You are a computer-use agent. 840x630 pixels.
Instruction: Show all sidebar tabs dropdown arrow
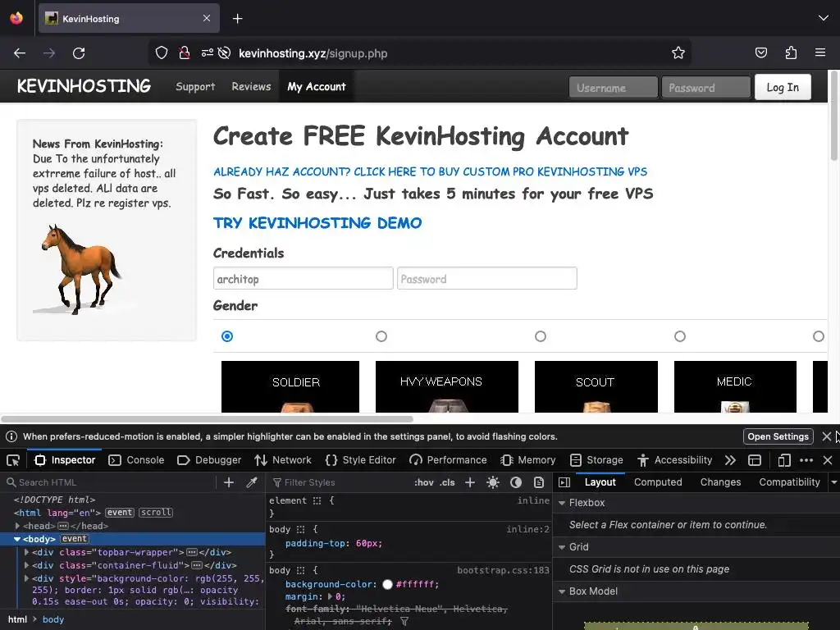click(x=834, y=482)
